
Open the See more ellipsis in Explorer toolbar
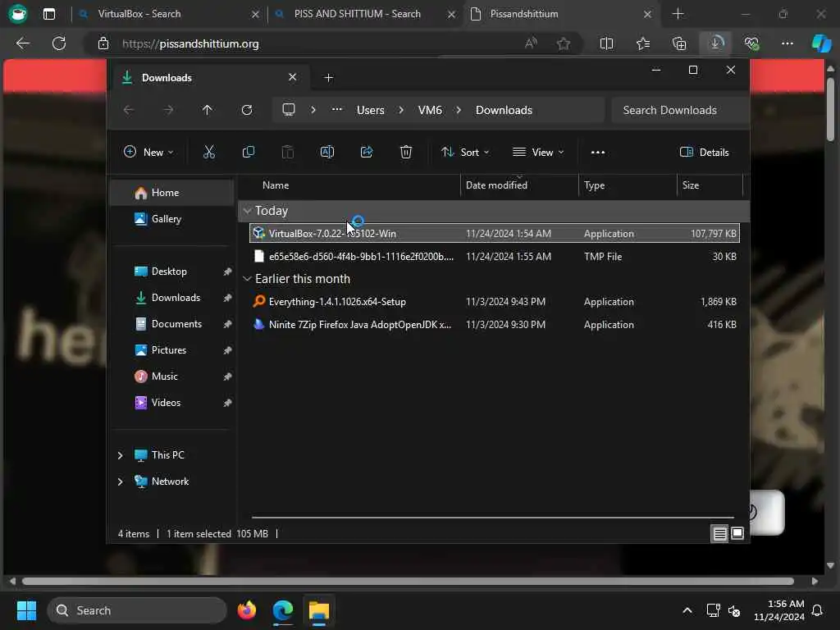click(598, 152)
